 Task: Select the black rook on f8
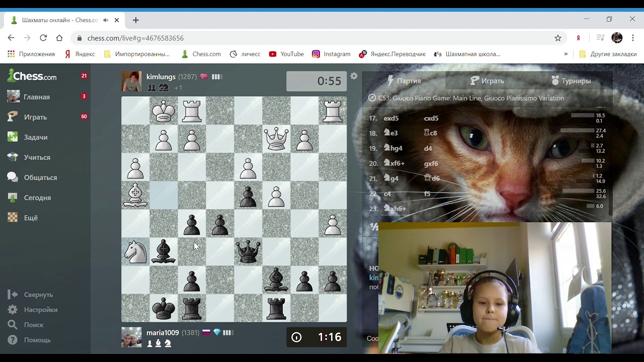coord(192,308)
